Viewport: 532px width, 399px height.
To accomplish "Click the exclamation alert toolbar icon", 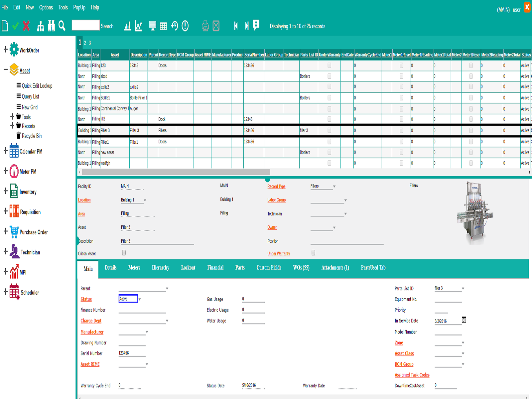I will point(185,26).
